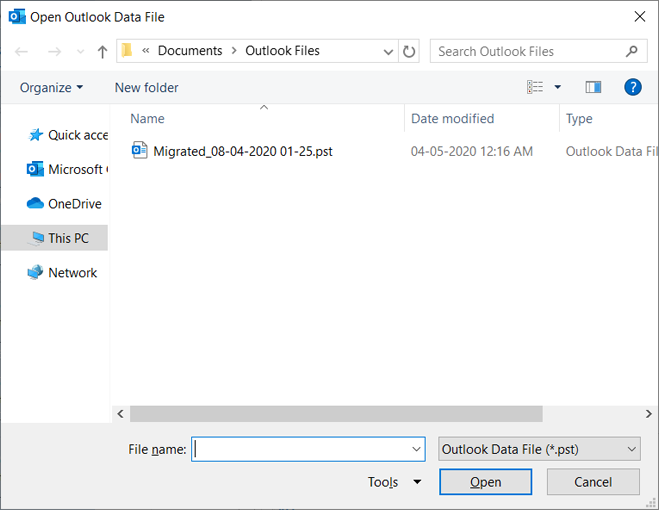Open the recent locations chevron
The width and height of the screenshot is (659, 510).
(x=80, y=52)
